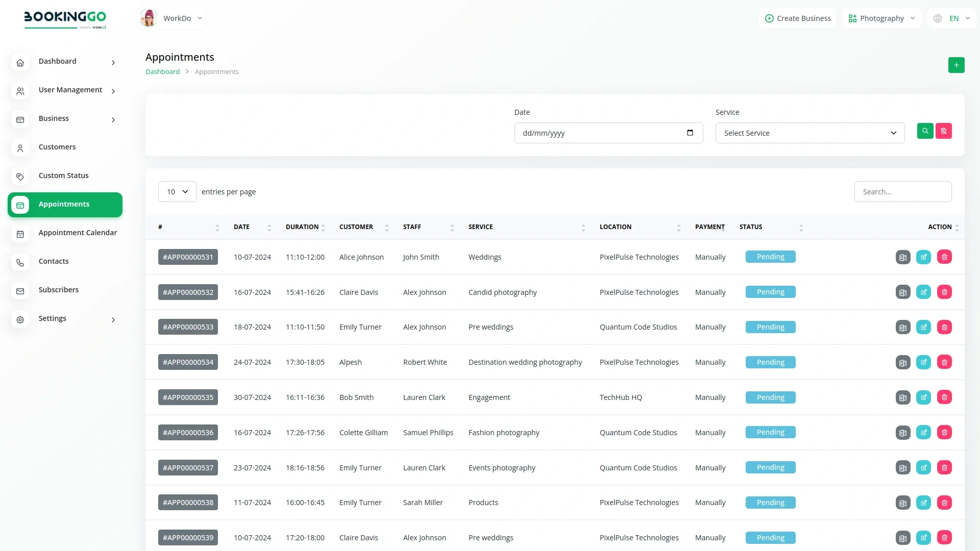This screenshot has width=980, height=551.
Task: Delete appointment #APP00000537 via trash icon
Action: [x=944, y=467]
